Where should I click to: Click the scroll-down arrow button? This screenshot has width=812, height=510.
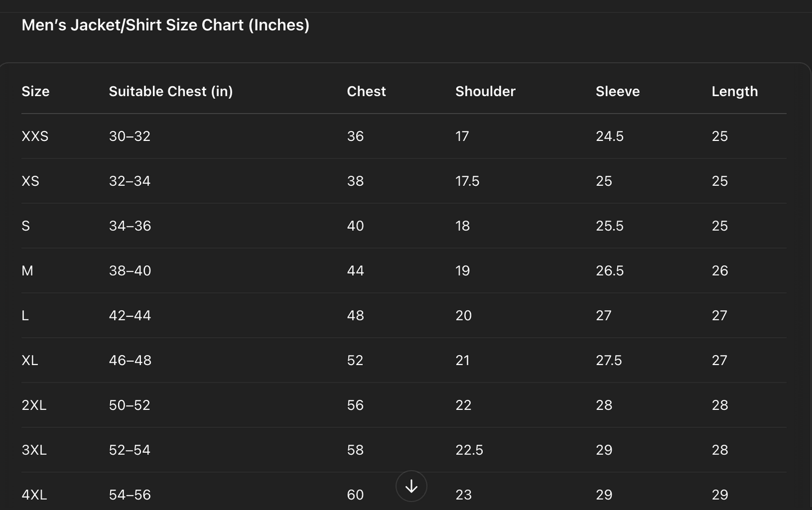(x=411, y=486)
